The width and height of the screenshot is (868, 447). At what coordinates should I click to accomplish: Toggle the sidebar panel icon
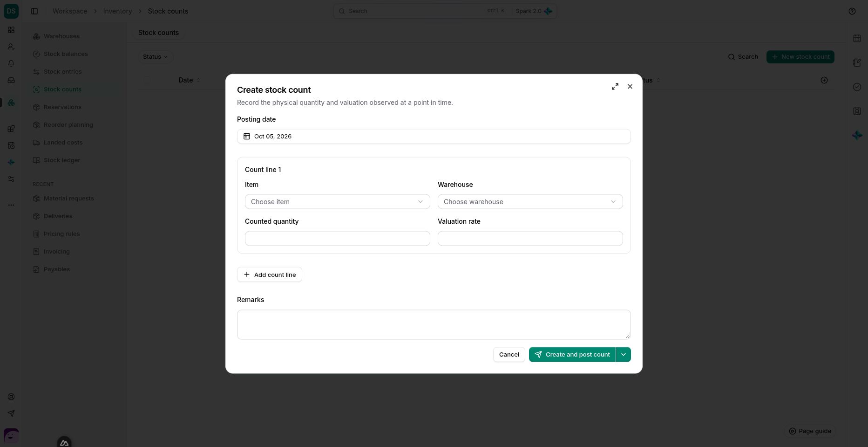tap(34, 11)
